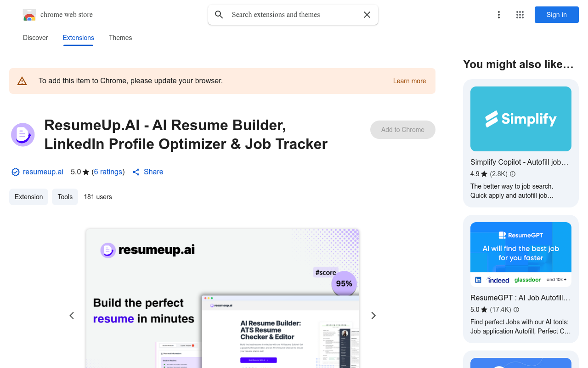Click info icon beside ResumeGPT 17.4K rating

(x=516, y=310)
